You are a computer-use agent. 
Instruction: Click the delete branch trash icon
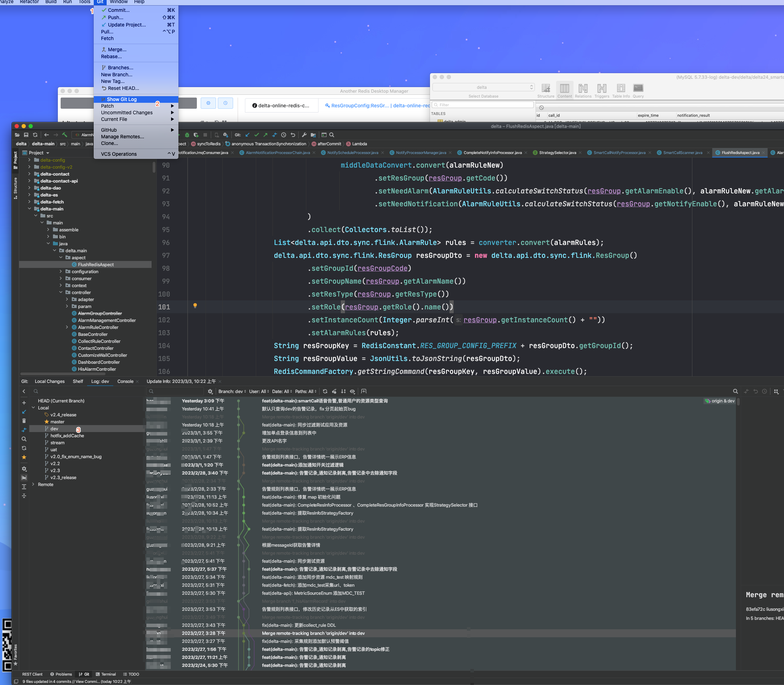coord(24,421)
